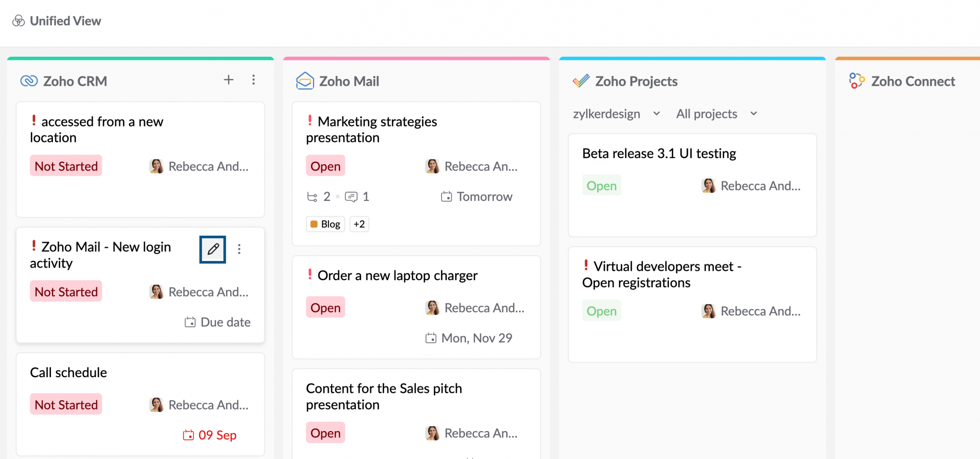Screen dimensions: 980x459
Task: Click the Unified View icon
Action: (19, 21)
